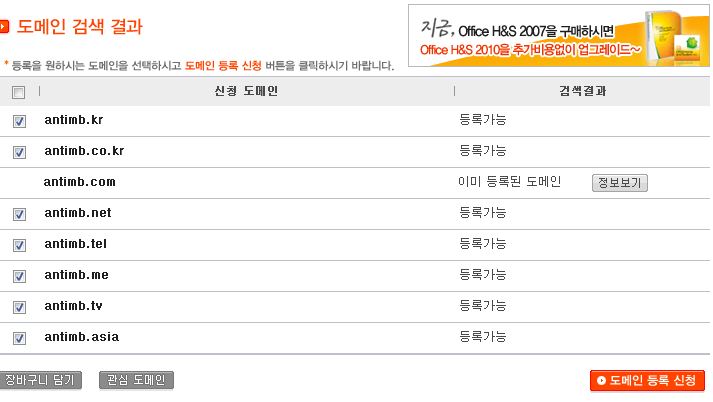
Task: Click the orange arrow icon beside 도메인 검색 결과
Action: coord(4,26)
